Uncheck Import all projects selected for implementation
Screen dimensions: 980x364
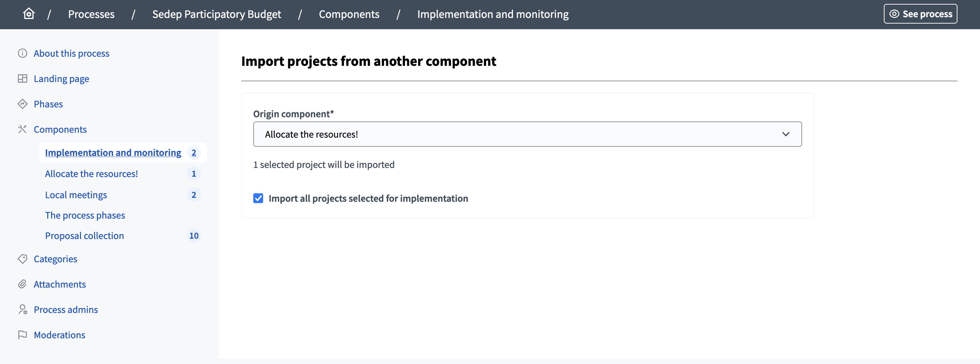click(x=258, y=198)
